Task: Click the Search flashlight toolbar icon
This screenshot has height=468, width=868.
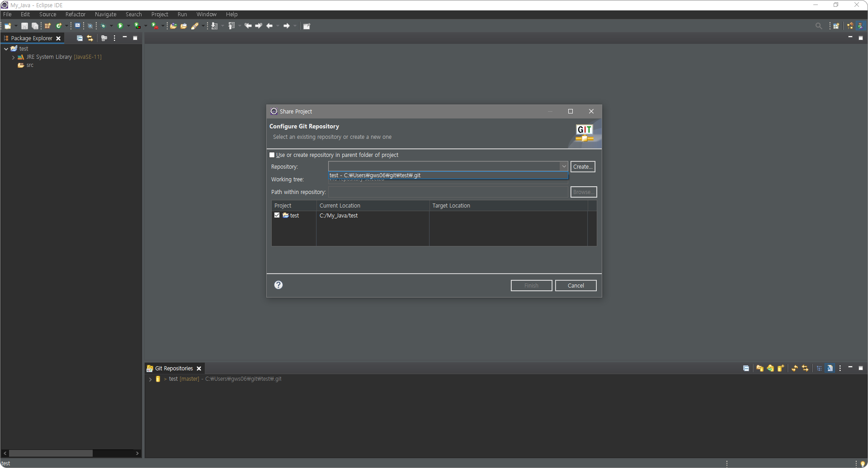Action: coord(195,26)
